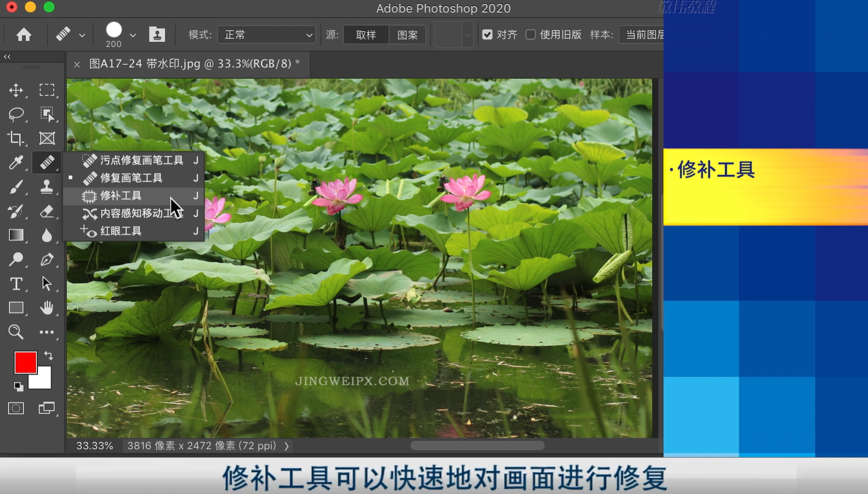Swap foreground and background colors
This screenshot has height=494, width=868.
point(48,356)
